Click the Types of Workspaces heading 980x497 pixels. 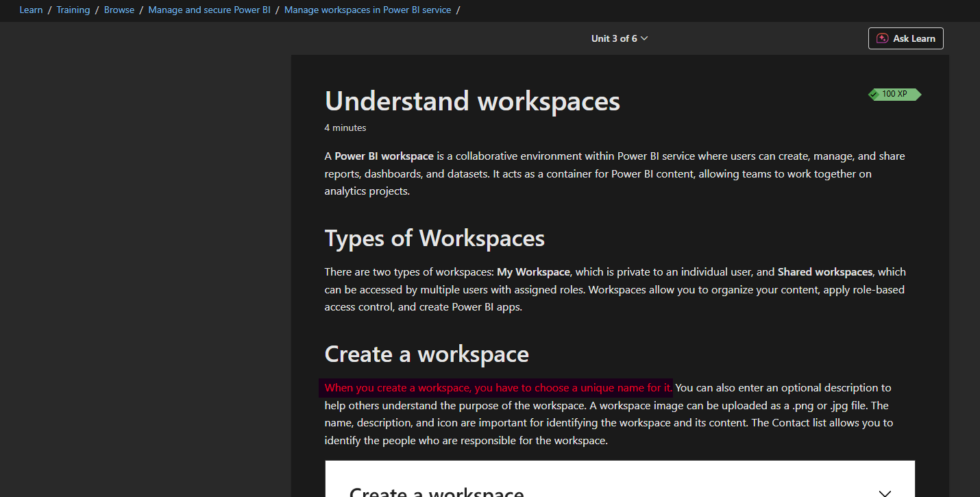pos(434,238)
